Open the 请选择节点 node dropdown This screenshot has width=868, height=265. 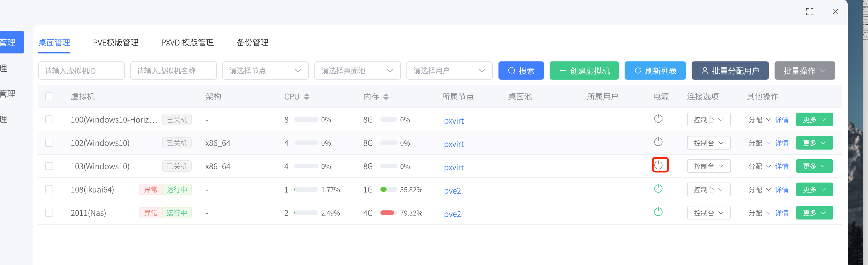pyautogui.click(x=265, y=71)
